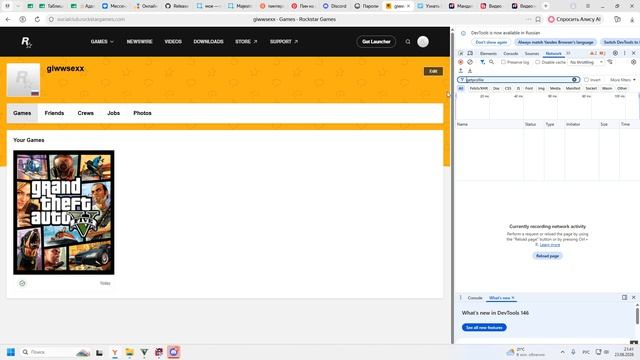Toggle the Preserve log checkbox
Screen dimensions: 640x360
[x=503, y=62]
